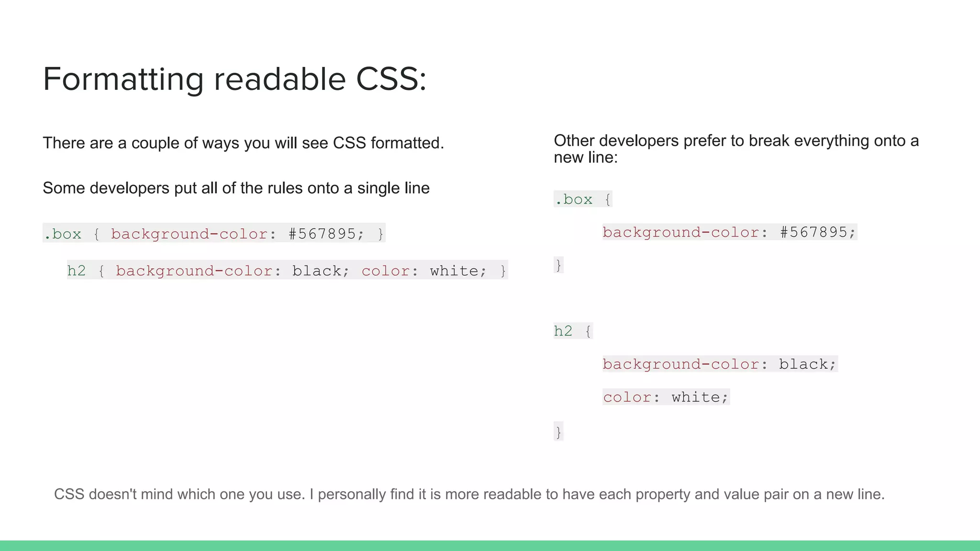The width and height of the screenshot is (980, 551).
Task: Click the green bar at the slide bottom
Action: pos(490,546)
